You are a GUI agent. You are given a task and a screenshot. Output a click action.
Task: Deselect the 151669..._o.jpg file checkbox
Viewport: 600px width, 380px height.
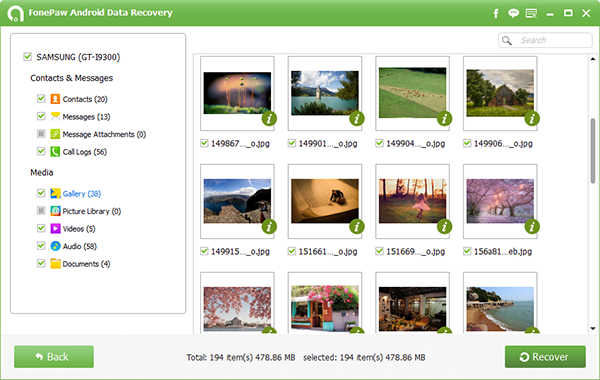pos(379,251)
